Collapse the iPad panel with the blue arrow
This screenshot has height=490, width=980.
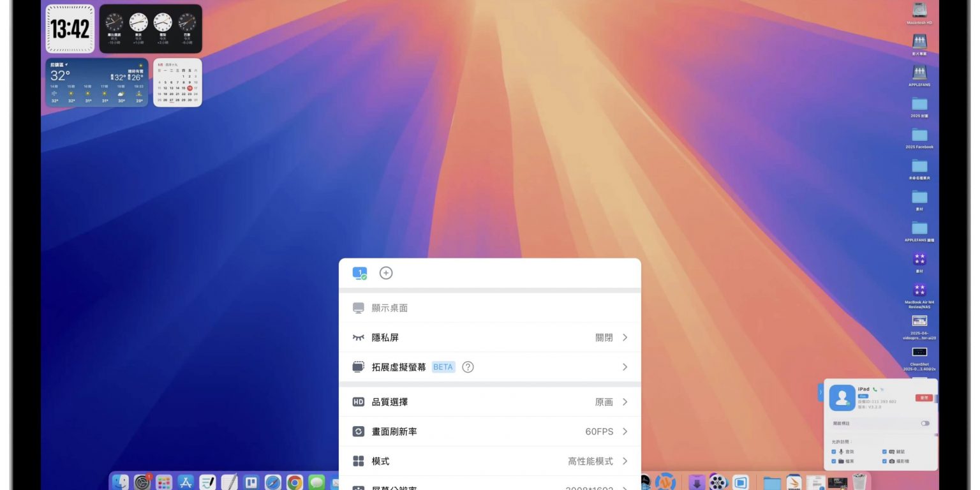coord(820,392)
